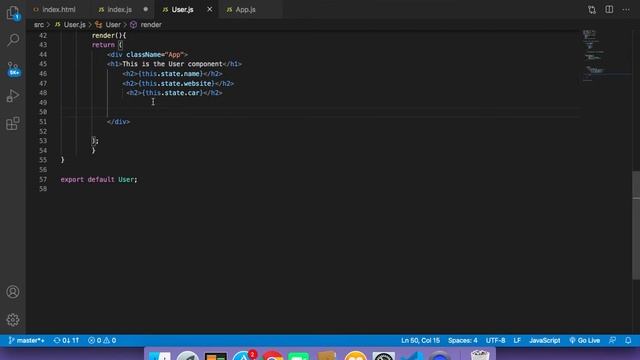The width and height of the screenshot is (640, 360).
Task: Split the editor to the right
Action: [x=609, y=9]
